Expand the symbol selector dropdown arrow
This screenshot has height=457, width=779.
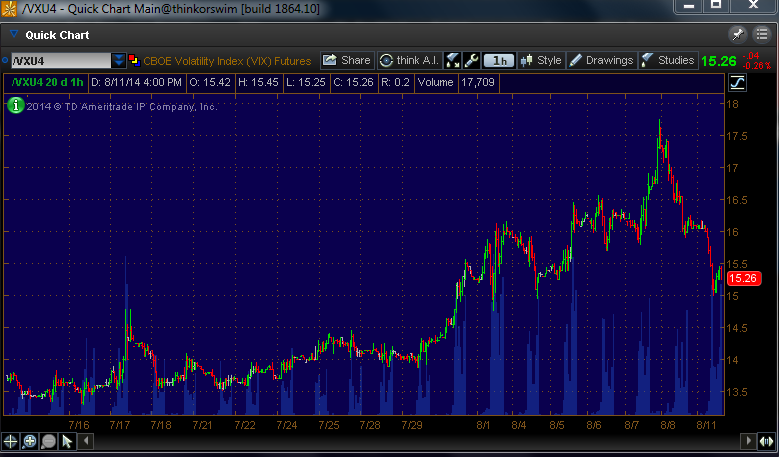tap(119, 60)
